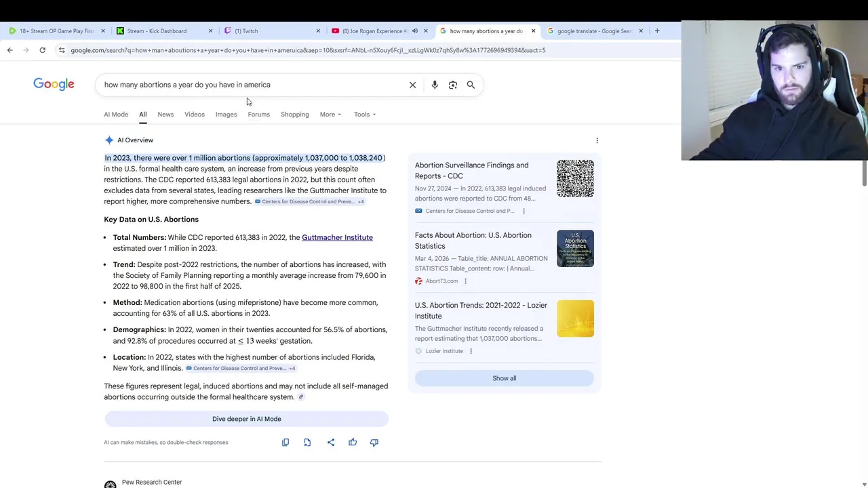Click the browser address bar URL
868x488 pixels.
pyautogui.click(x=308, y=50)
